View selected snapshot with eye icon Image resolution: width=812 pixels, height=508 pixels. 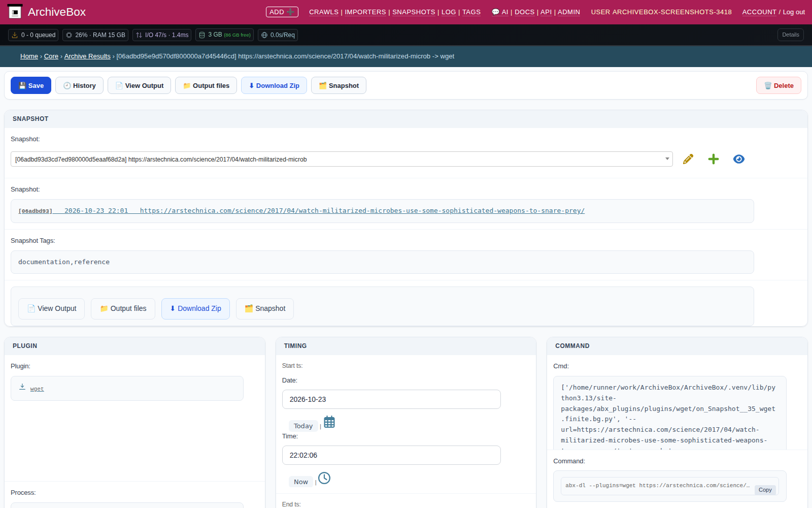[739, 159]
